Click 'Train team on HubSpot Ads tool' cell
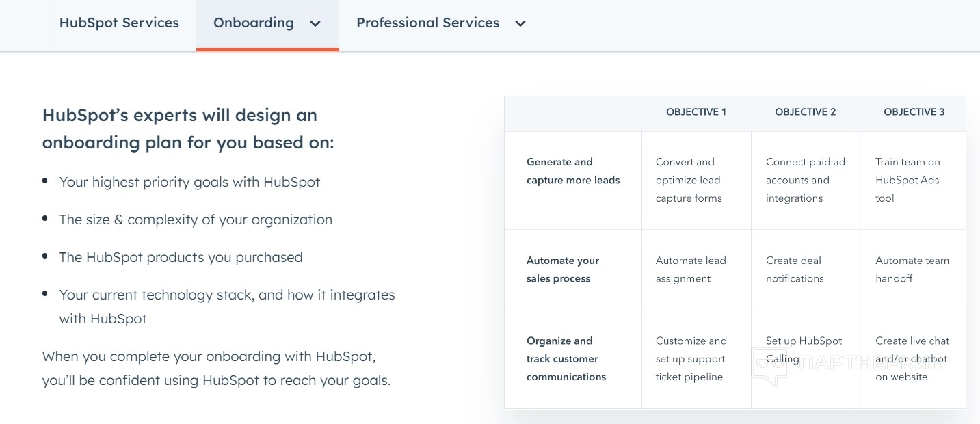Viewport: 980px width, 424px height. 908,180
